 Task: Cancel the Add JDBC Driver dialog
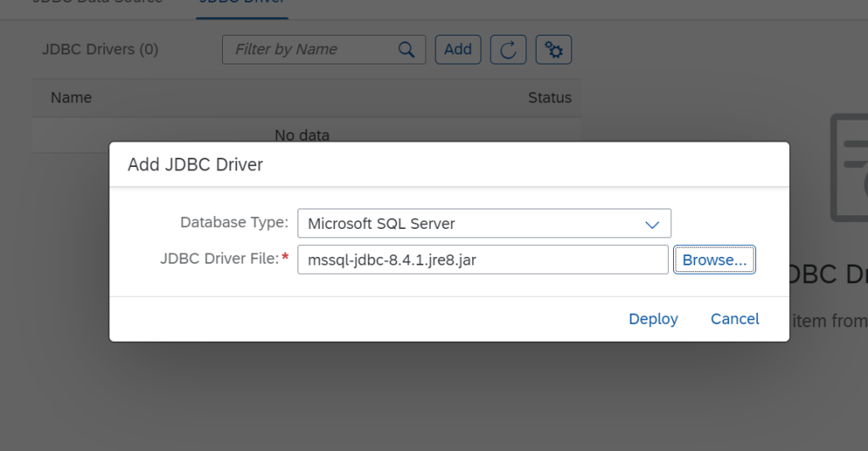click(735, 319)
